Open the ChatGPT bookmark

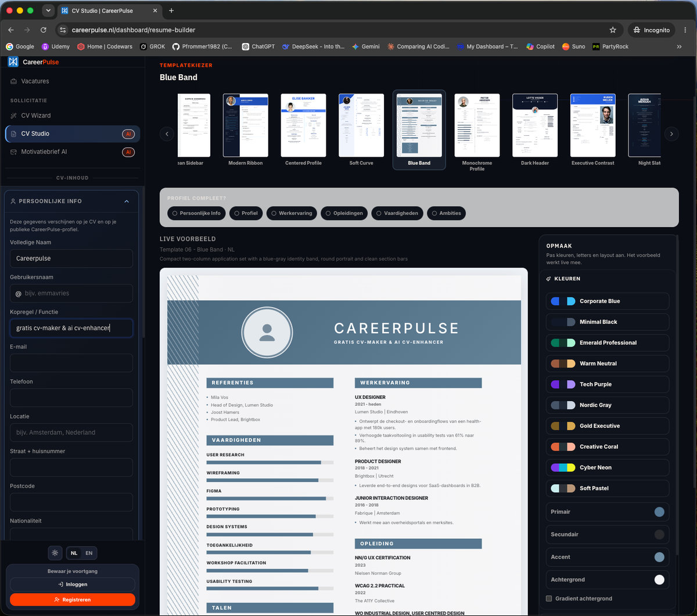point(259,46)
